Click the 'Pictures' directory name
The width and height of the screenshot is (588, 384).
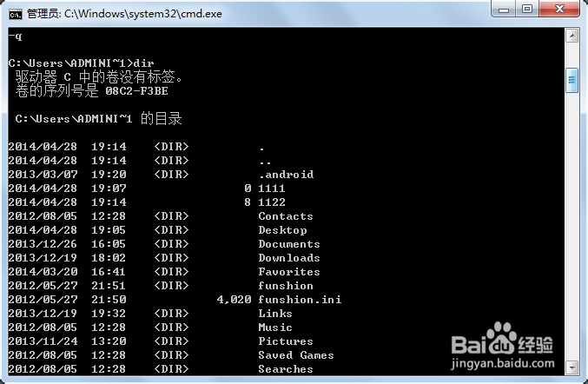click(286, 341)
